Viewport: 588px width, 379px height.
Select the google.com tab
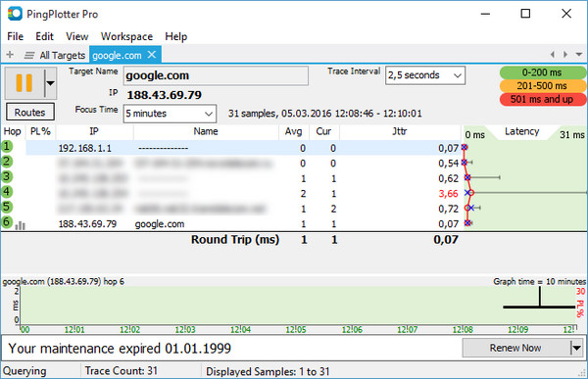(x=117, y=55)
